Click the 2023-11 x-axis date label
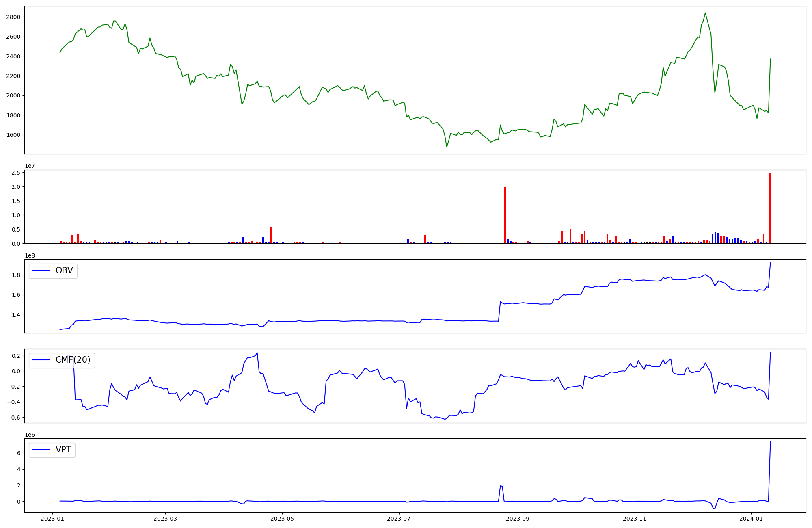Viewport: 812px width, 528px height. pos(635,519)
